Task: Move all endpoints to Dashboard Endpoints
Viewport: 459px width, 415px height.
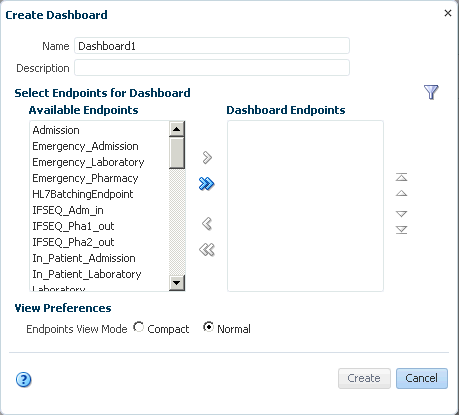Action: [x=206, y=184]
